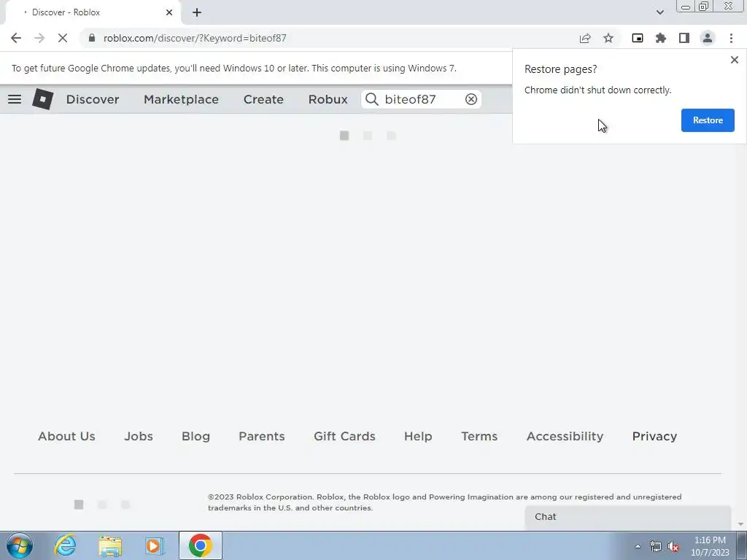This screenshot has height=560, width=747.
Task: Click the Roblox logo icon
Action: tap(42, 99)
